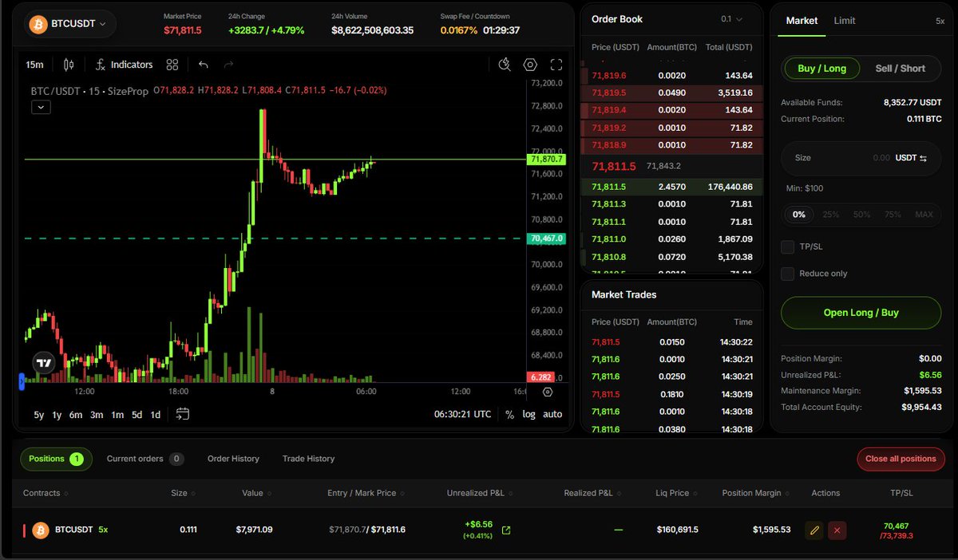Toggle auto scale on chart

tap(552, 414)
